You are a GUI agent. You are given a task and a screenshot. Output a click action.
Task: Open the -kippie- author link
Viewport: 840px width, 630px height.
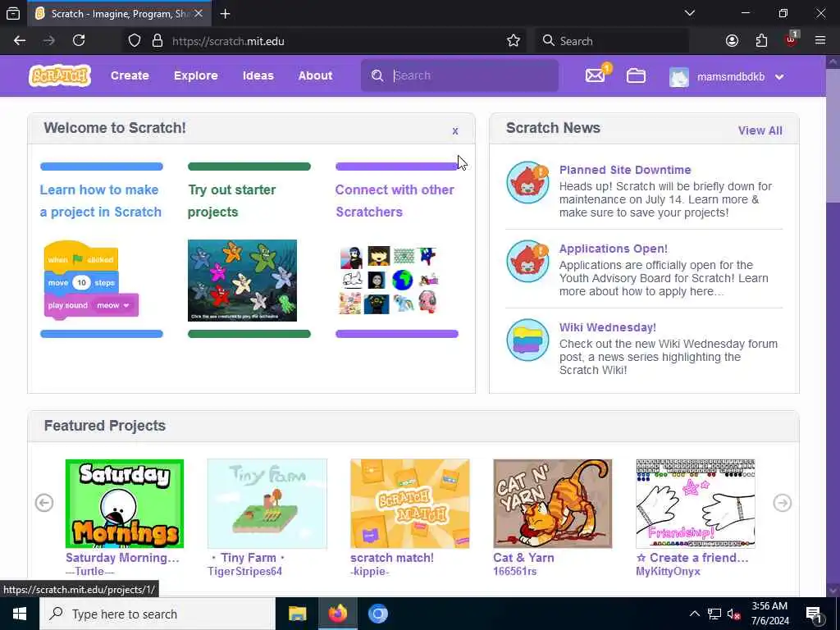pos(370,571)
